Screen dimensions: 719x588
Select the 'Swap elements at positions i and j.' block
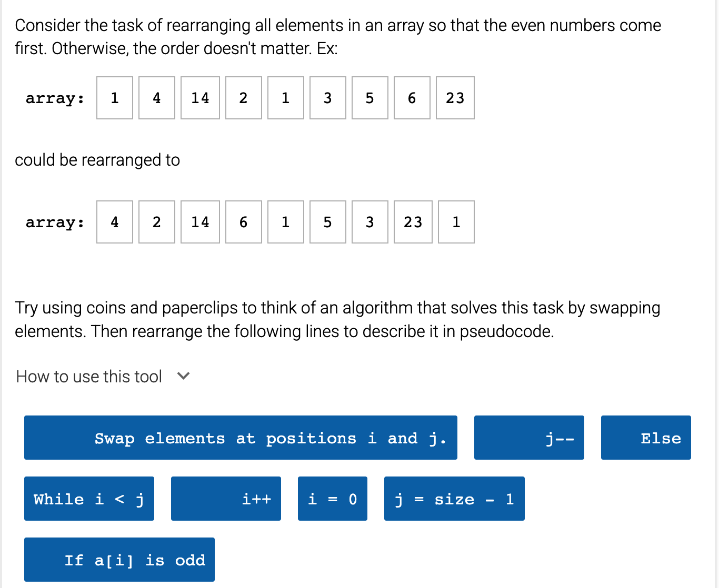tap(240, 438)
